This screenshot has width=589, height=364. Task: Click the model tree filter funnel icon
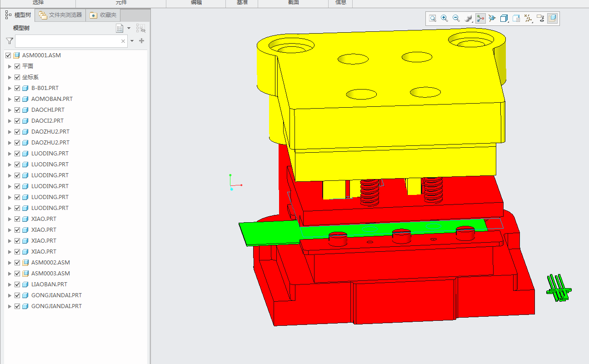click(x=10, y=41)
